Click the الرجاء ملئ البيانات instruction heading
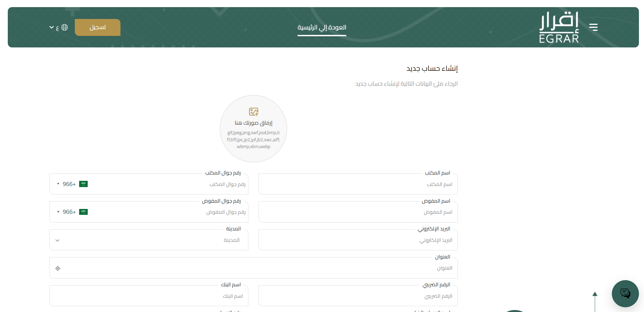This screenshot has height=312, width=644. [x=407, y=84]
